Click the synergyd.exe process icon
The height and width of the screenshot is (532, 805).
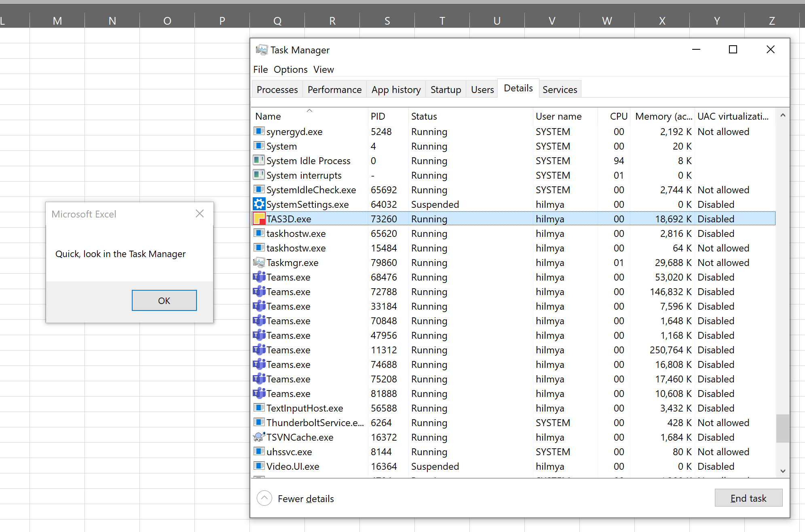pyautogui.click(x=259, y=131)
